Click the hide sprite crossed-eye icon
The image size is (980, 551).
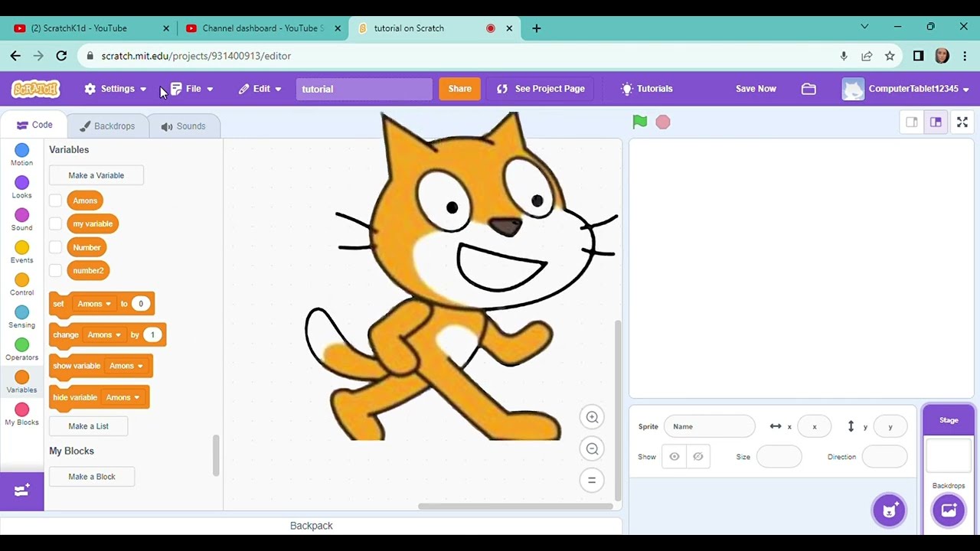coord(697,457)
